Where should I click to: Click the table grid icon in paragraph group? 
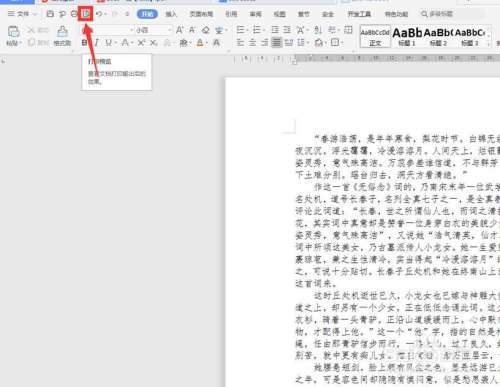[x=348, y=30]
